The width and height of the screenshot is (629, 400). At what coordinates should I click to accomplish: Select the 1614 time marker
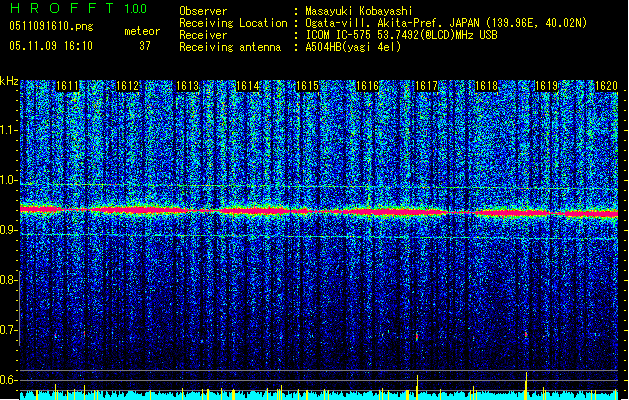pyautogui.click(x=248, y=87)
